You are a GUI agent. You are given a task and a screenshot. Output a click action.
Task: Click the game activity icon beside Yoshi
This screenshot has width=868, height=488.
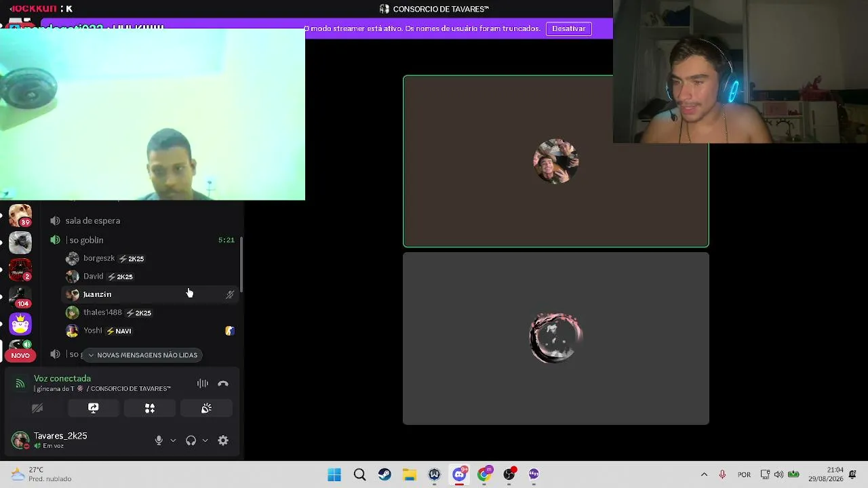tap(230, 331)
